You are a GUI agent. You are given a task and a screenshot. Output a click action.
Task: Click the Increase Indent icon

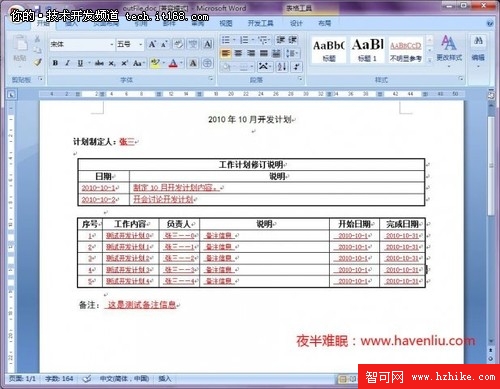point(292,40)
